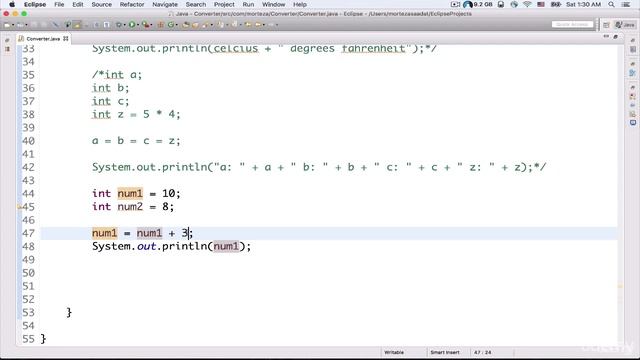640x360 pixels.
Task: Expand the Debug configurations dropdown arrow
Action: pyautogui.click(x=124, y=25)
